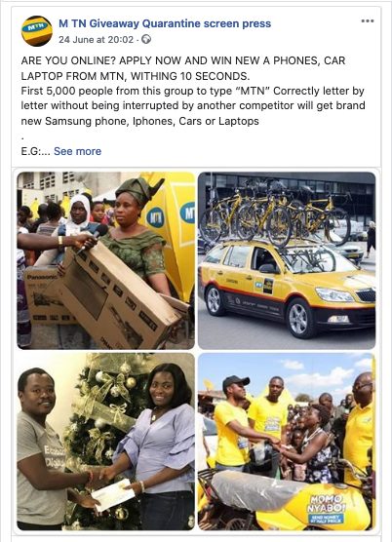Open the three-dot post options menu
The image size is (392, 542).
(x=367, y=21)
